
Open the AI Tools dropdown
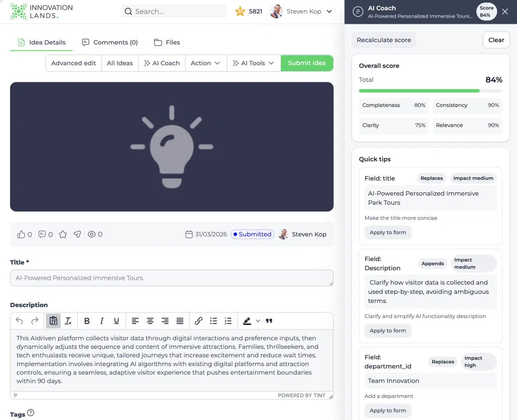[253, 63]
